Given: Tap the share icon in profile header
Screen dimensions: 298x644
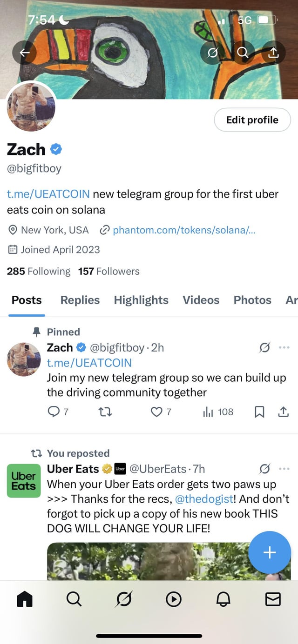Looking at the screenshot, I should [273, 53].
